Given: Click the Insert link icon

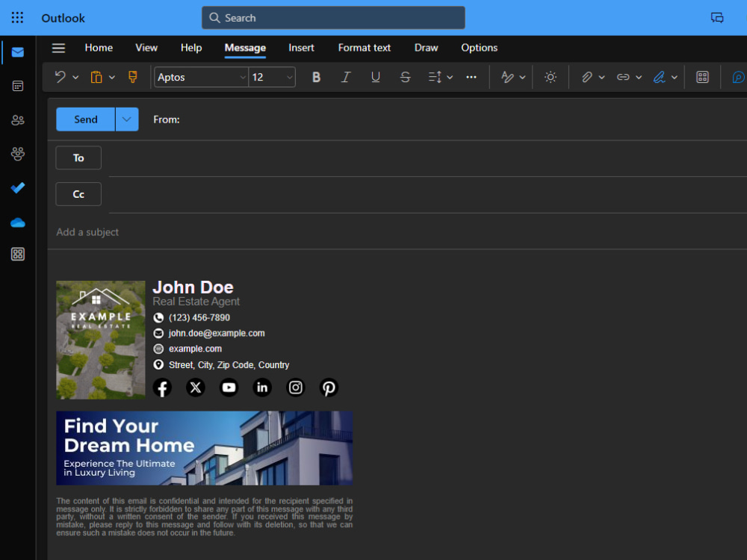Looking at the screenshot, I should coord(623,77).
